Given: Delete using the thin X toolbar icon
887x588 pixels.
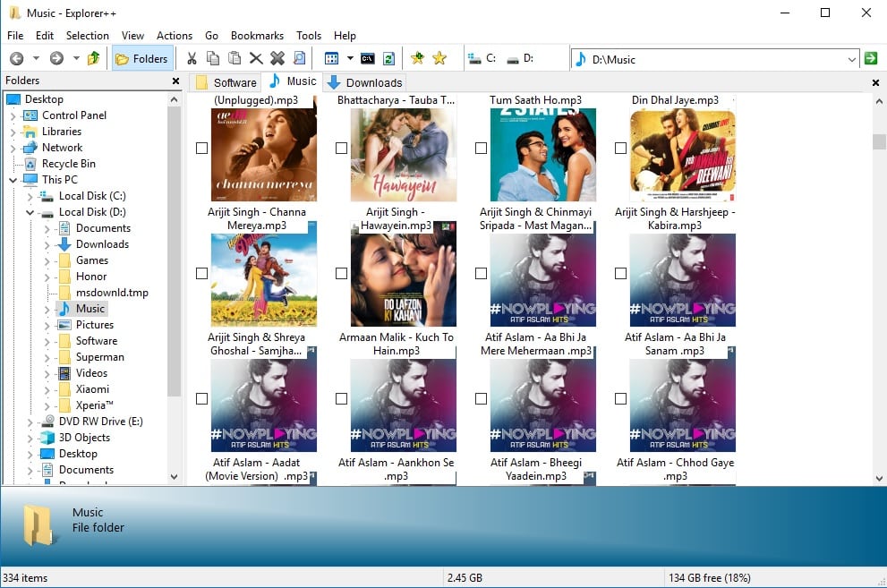Looking at the screenshot, I should tap(256, 58).
